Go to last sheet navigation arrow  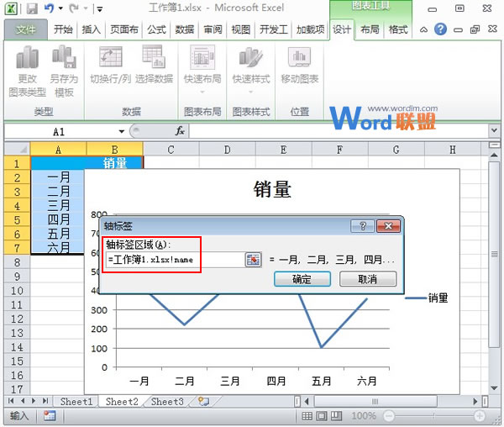click(x=45, y=401)
